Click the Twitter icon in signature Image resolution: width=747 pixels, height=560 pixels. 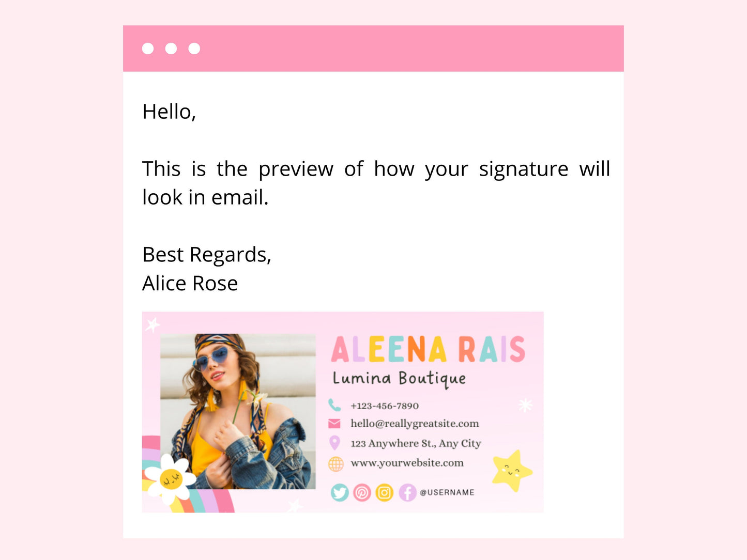[x=340, y=493]
